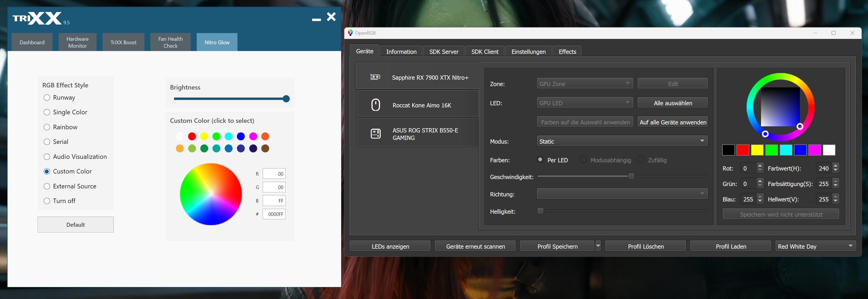Open the Nitro Glow tab
Image resolution: width=868 pixels, height=299 pixels.
tap(217, 42)
